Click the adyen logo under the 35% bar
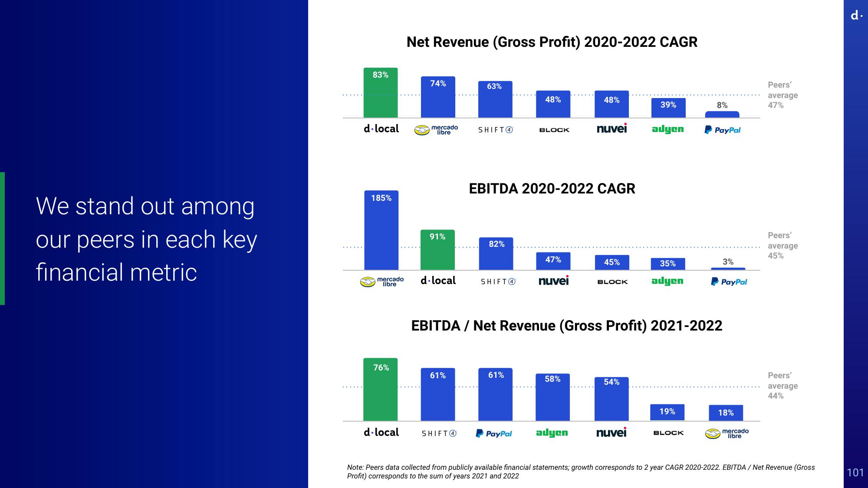 point(667,281)
